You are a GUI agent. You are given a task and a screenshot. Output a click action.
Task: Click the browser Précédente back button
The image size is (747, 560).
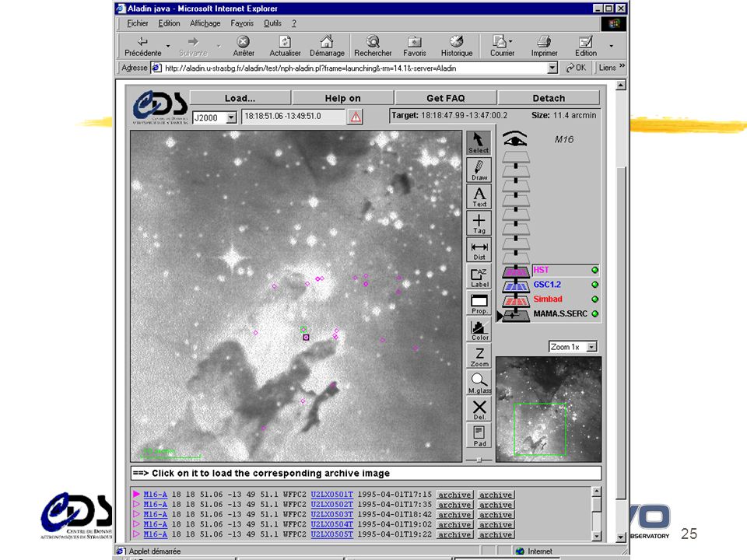[143, 47]
